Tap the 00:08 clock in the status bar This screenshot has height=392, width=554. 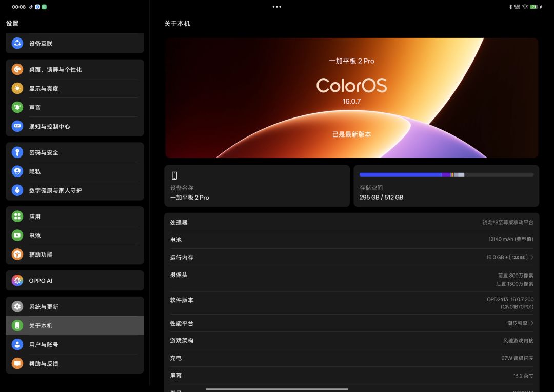pos(19,7)
